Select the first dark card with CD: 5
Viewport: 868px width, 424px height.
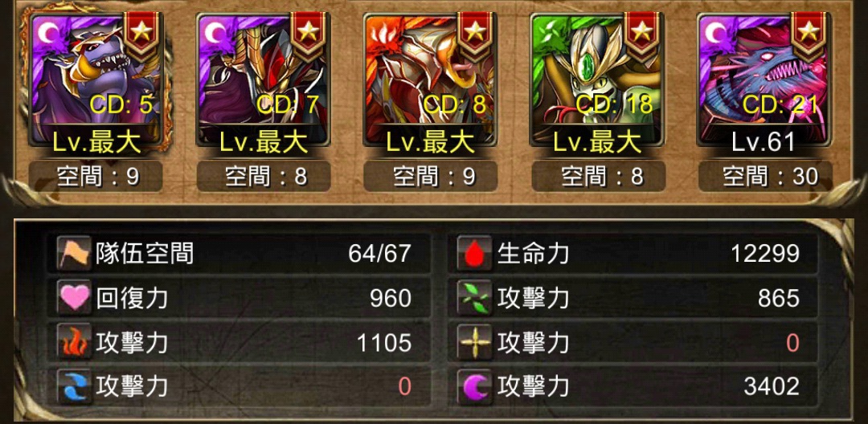(x=96, y=81)
